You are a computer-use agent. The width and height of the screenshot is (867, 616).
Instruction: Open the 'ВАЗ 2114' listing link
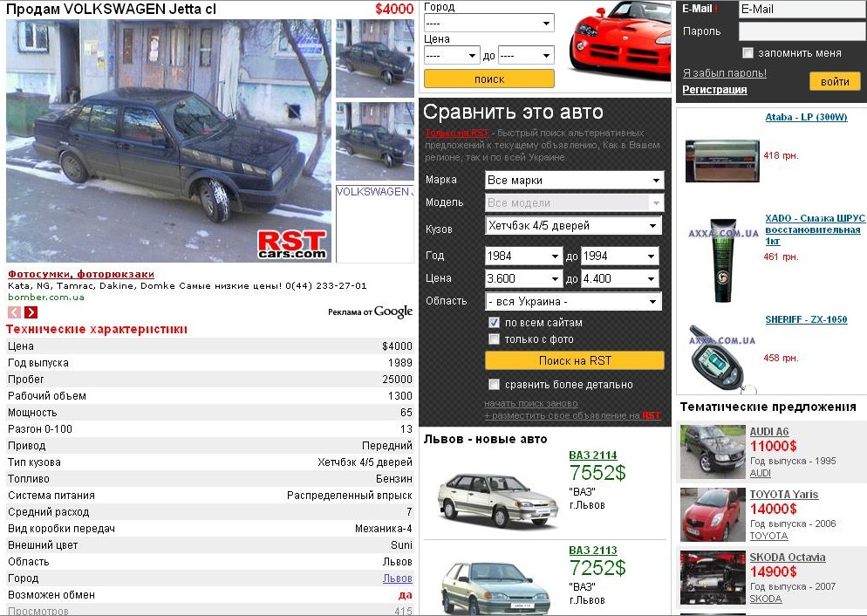pos(593,455)
